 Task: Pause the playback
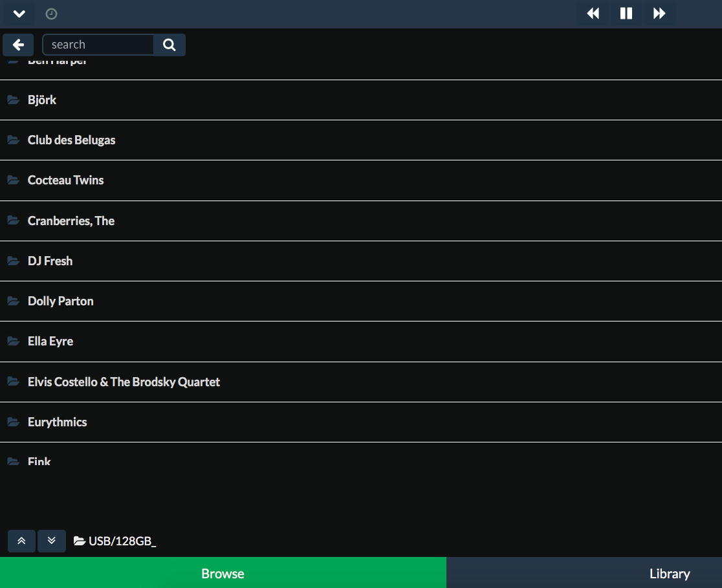coord(626,14)
